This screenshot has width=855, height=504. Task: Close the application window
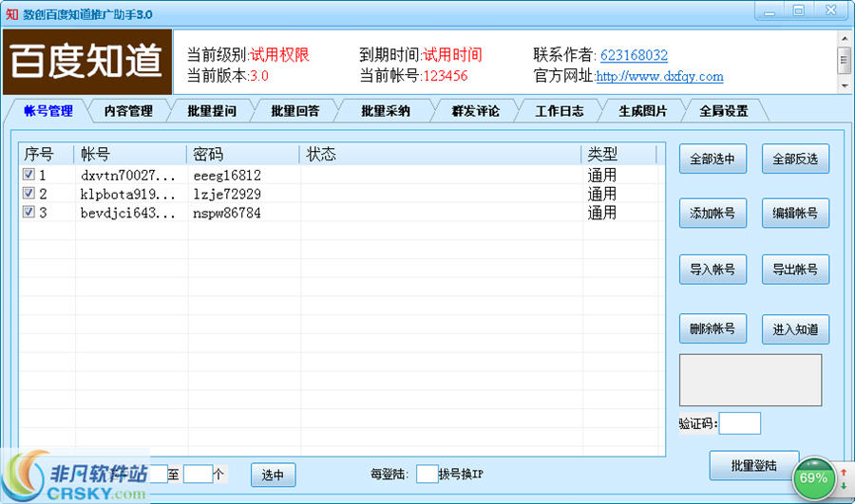coord(830,10)
